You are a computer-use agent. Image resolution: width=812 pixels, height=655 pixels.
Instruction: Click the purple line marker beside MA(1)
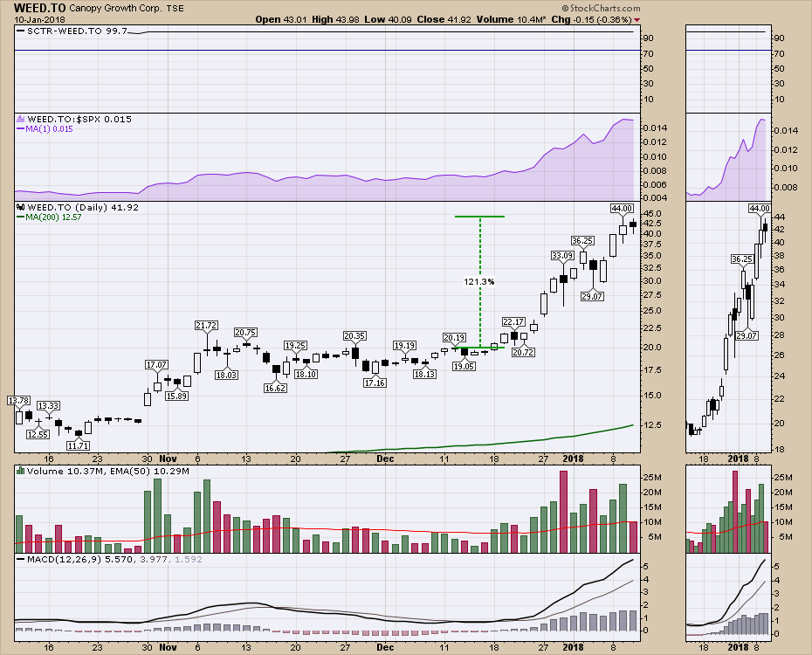click(20, 129)
